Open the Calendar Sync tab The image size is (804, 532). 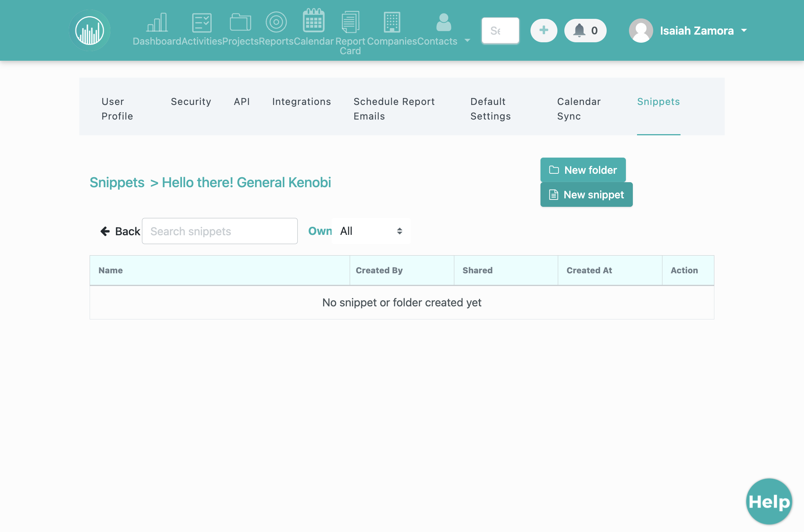pos(579,109)
